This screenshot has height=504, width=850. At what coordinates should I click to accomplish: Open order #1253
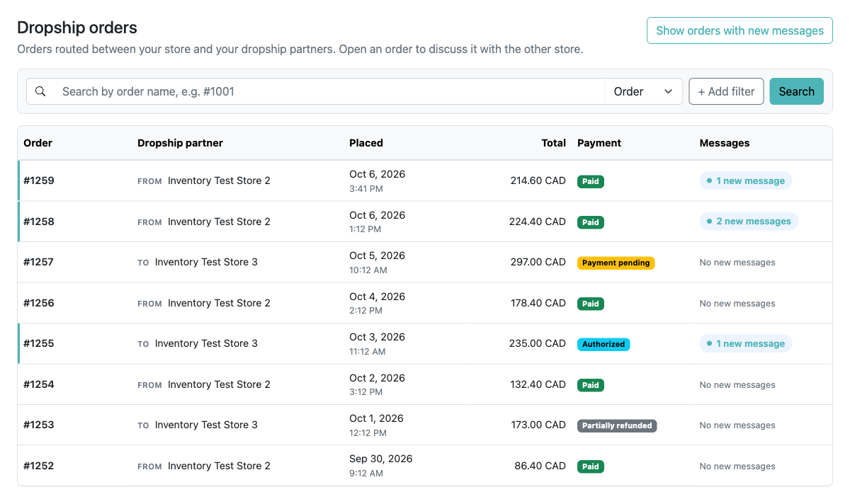tap(39, 425)
